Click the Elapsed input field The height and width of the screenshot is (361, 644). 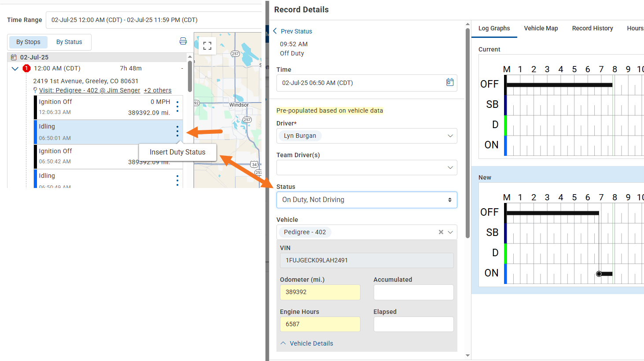(413, 324)
